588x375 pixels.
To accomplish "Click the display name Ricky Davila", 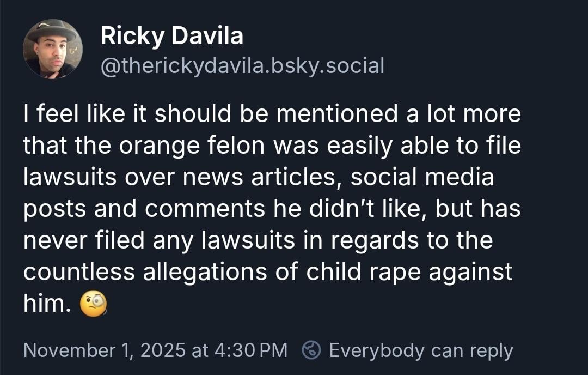I will pyautogui.click(x=171, y=36).
